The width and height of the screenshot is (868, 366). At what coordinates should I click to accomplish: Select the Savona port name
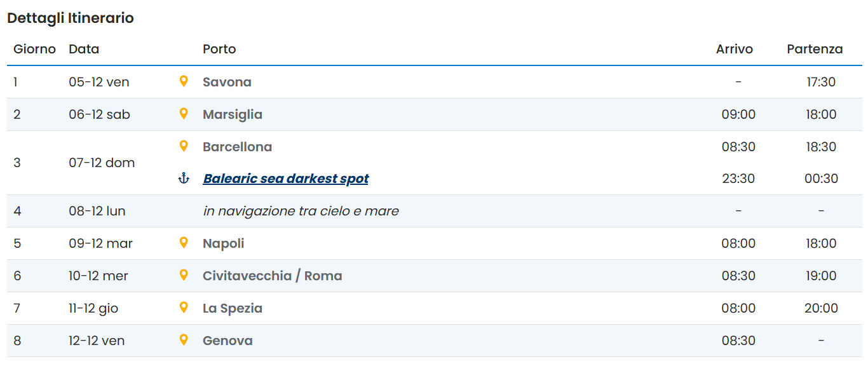click(x=227, y=82)
